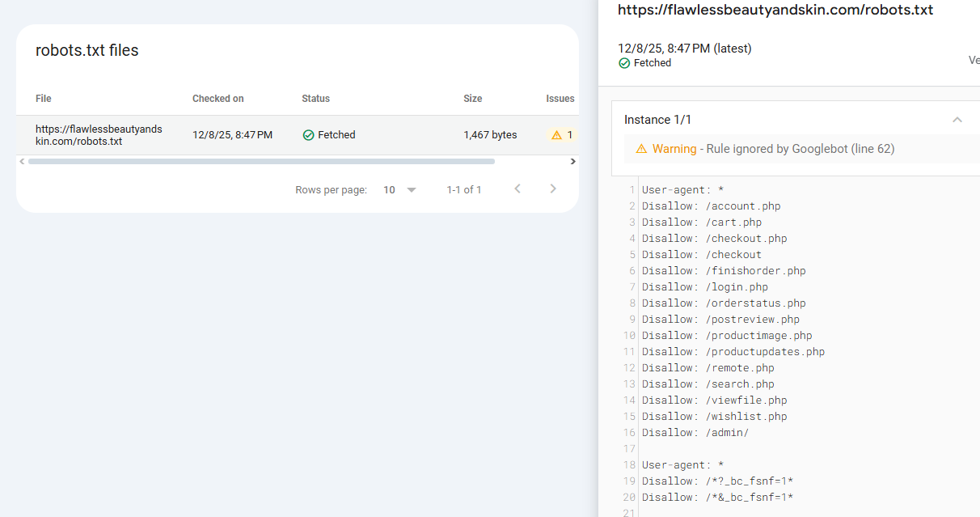The height and width of the screenshot is (517, 980).
Task: Click the robots.txt URL heading in details panel
Action: [775, 11]
